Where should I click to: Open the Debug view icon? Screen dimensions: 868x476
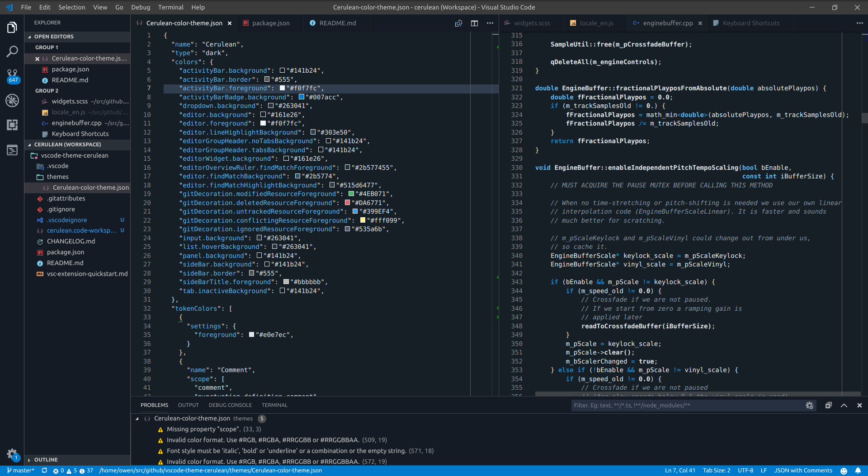pos(12,100)
